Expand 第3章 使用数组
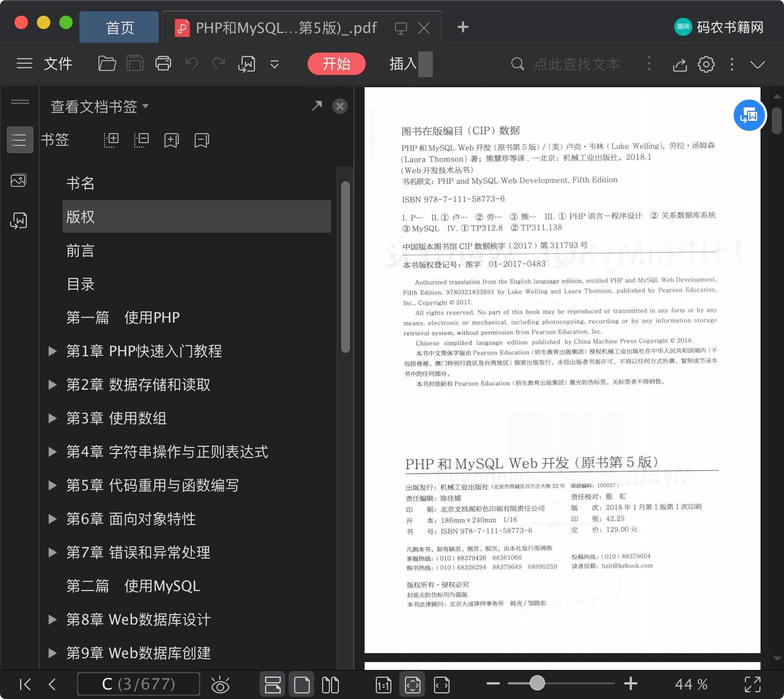The height and width of the screenshot is (699, 784). pos(53,418)
